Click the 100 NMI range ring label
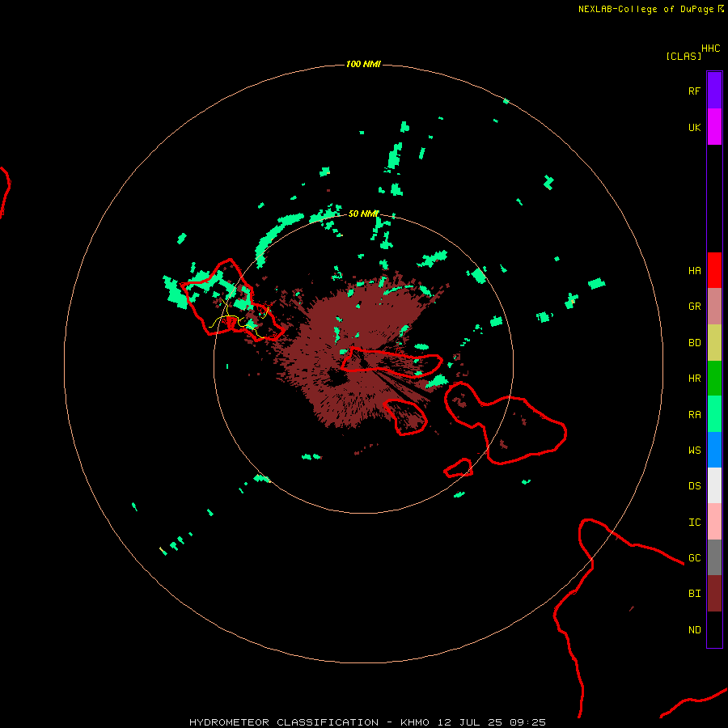Image resolution: width=728 pixels, height=728 pixels. pyautogui.click(x=363, y=64)
